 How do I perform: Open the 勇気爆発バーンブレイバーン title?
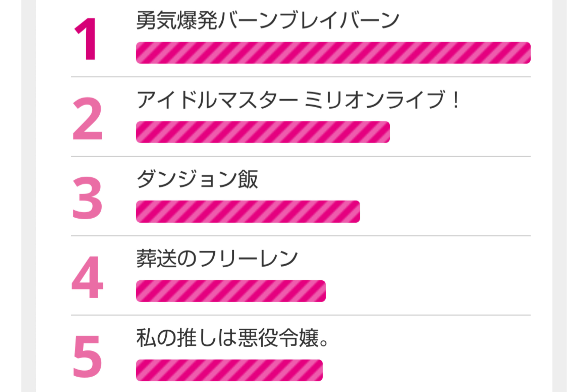[x=268, y=20]
